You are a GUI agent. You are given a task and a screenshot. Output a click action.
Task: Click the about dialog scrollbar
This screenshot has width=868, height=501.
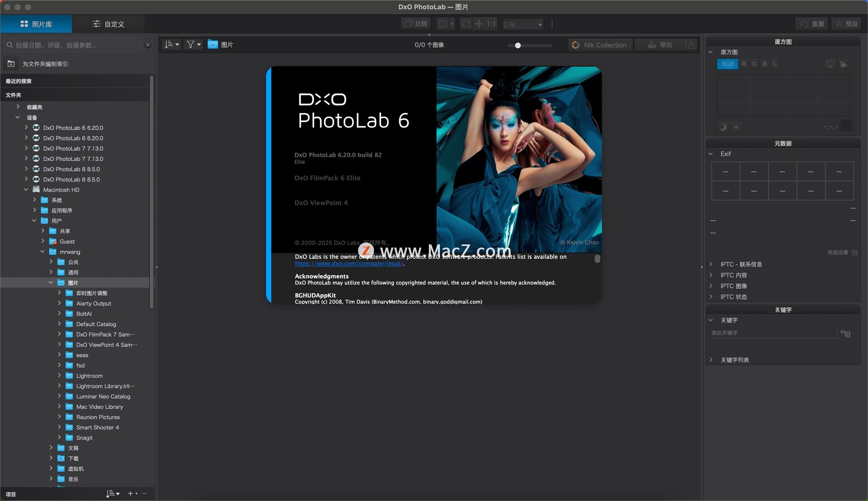[597, 259]
